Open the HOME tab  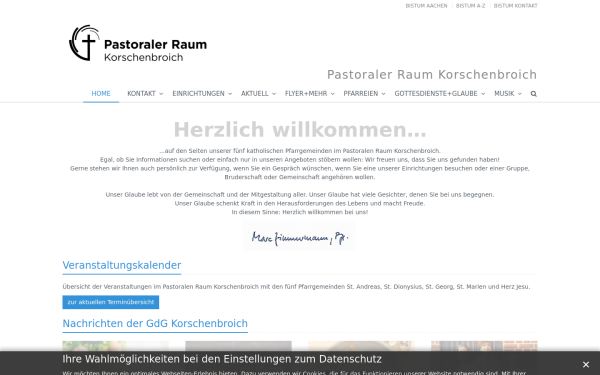(x=101, y=94)
